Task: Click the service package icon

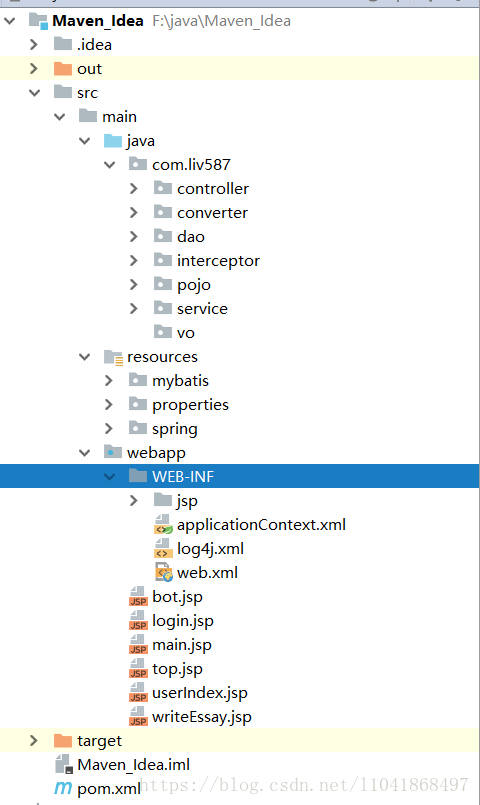Action: (163, 308)
